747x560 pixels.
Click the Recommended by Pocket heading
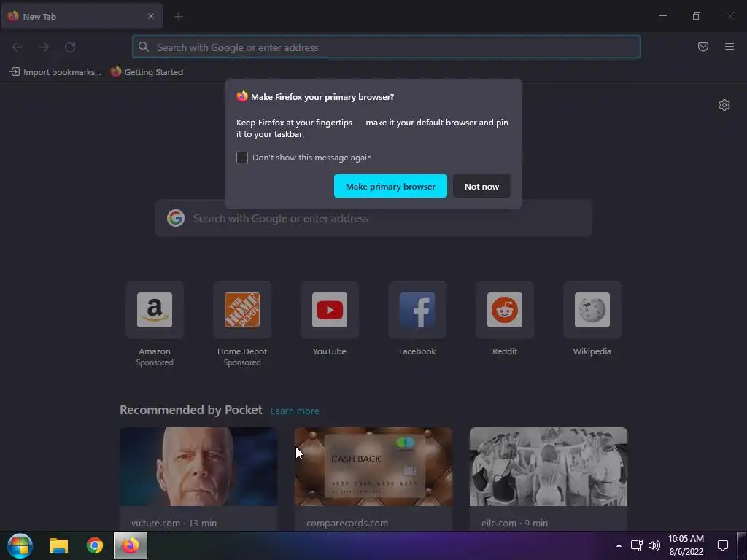[x=191, y=410]
